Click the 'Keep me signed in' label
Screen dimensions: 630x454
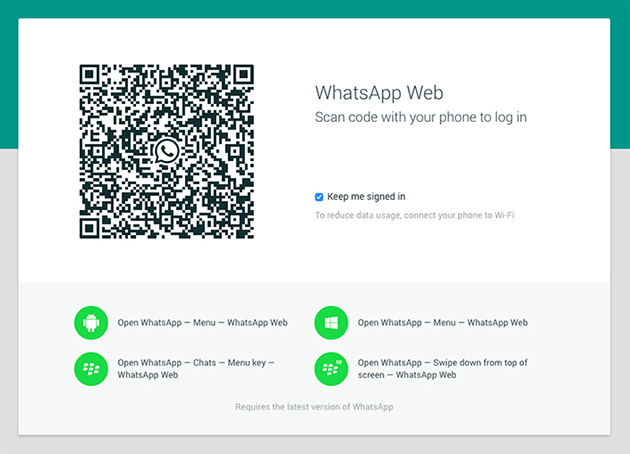[366, 196]
